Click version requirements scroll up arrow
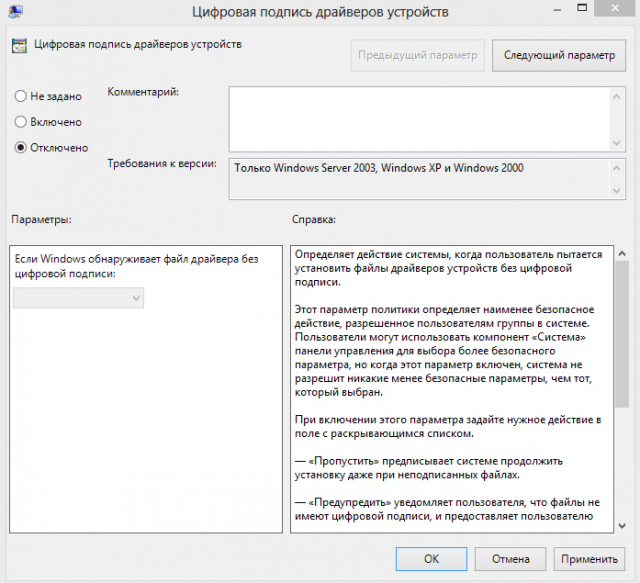Screen dimensions: 640x583 [x=617, y=168]
